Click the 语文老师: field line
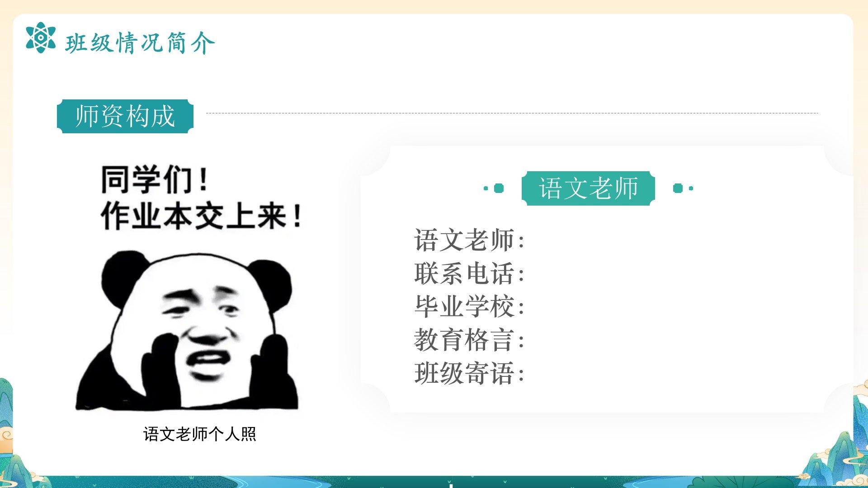 pos(469,240)
